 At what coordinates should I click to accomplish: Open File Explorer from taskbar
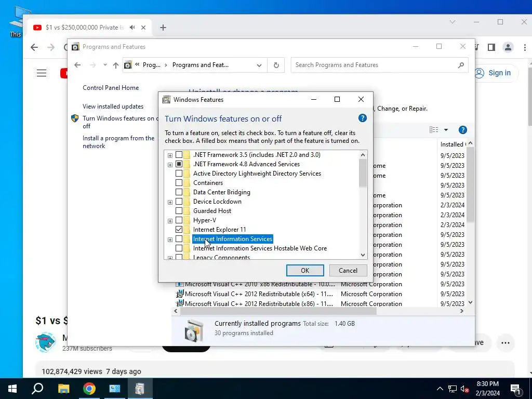coord(63,389)
